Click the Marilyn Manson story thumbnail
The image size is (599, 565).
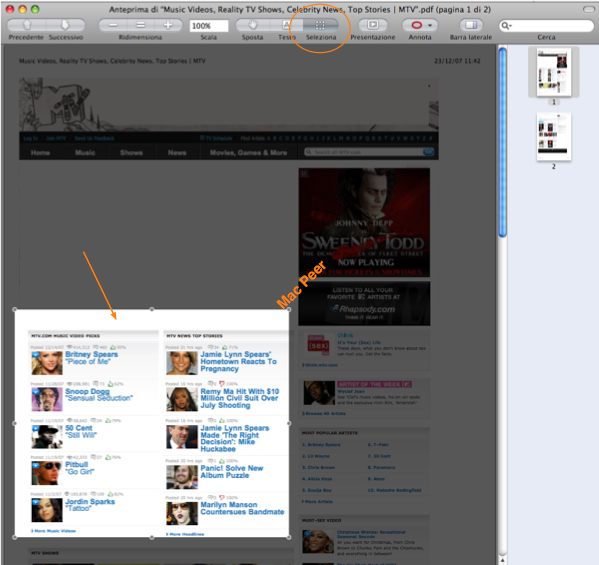click(182, 513)
